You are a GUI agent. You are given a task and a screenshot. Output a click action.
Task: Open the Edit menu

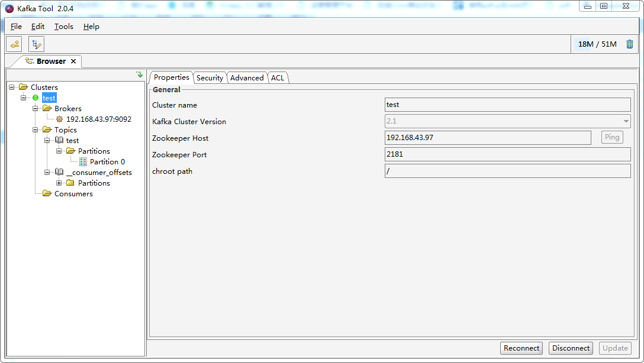pos(38,27)
